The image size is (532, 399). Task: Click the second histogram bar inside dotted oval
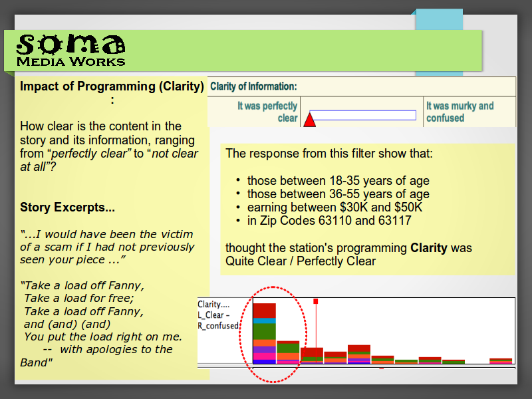tap(288, 352)
